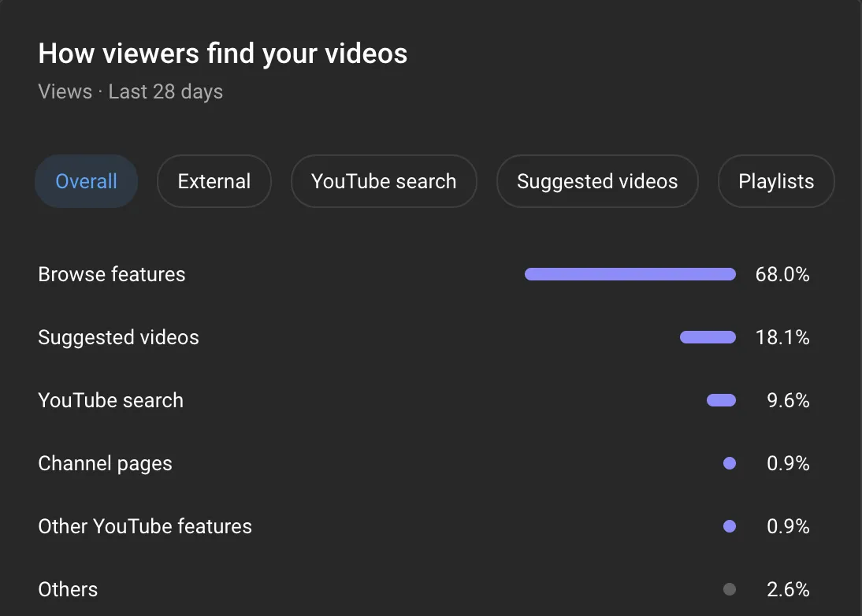Click the 18.1% percentage value
Viewport: 862px width, 616px height.
[x=782, y=337]
